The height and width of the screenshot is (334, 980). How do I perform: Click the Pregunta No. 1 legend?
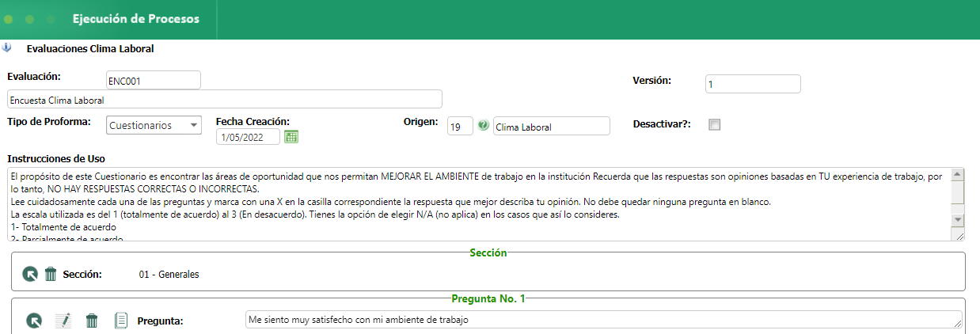click(x=488, y=298)
